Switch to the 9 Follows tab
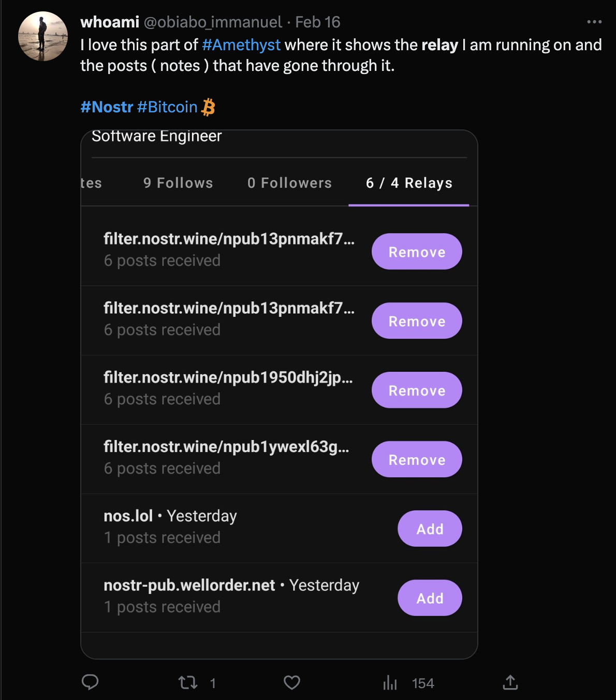Viewport: 616px width, 700px height. click(178, 183)
